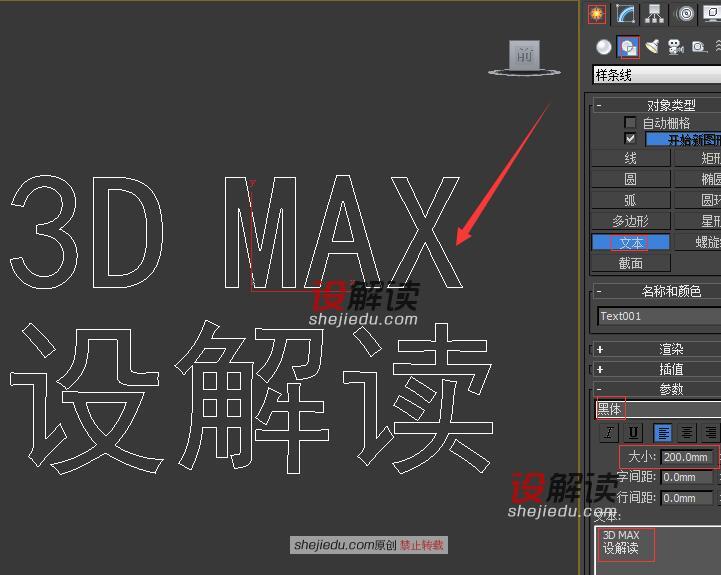Open the 样条线 shape type dropdown
The height and width of the screenshot is (575, 721).
657,75
